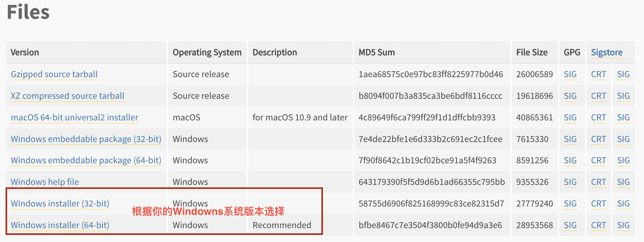
Task: Download the recommended Windows installer (64-bit)
Action: point(60,225)
